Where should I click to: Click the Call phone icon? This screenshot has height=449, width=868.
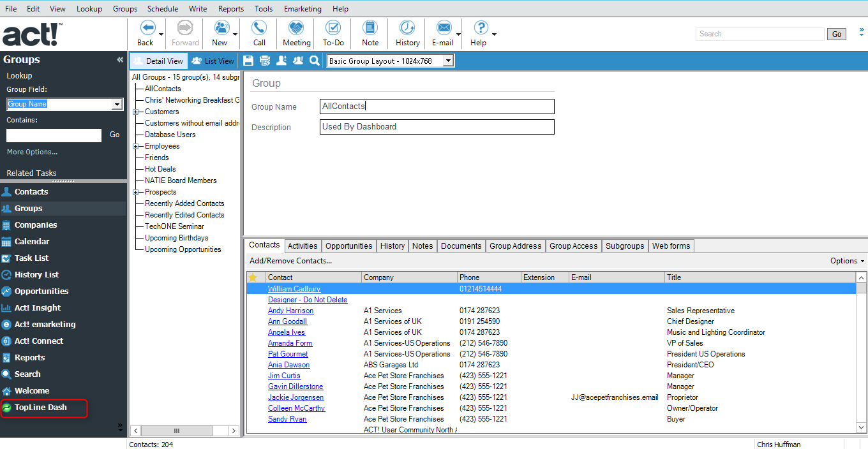click(258, 28)
